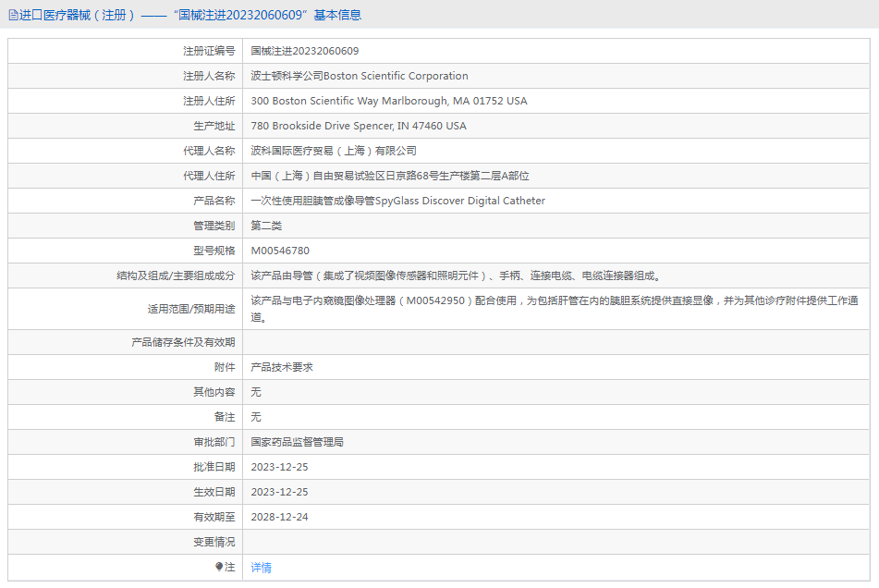Click the 代理人名称 label
The height and width of the screenshot is (588, 879).
[209, 151]
